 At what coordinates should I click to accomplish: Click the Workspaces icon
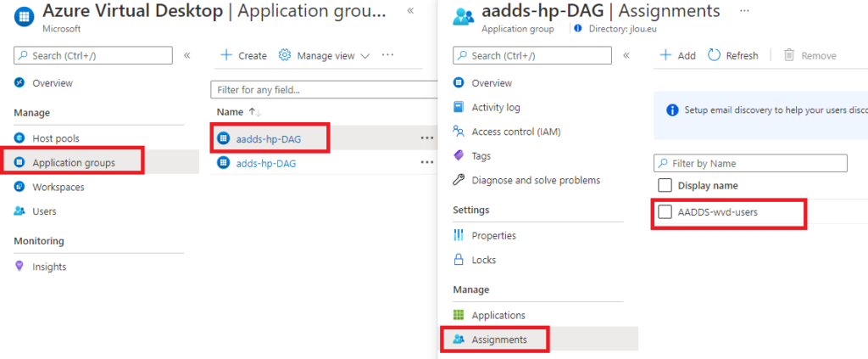20,187
